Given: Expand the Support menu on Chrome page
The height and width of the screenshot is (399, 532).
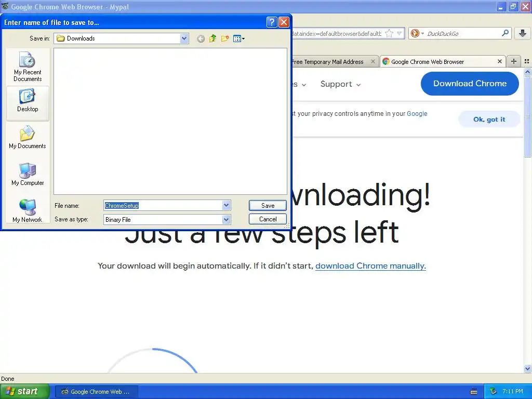Looking at the screenshot, I should coord(340,84).
